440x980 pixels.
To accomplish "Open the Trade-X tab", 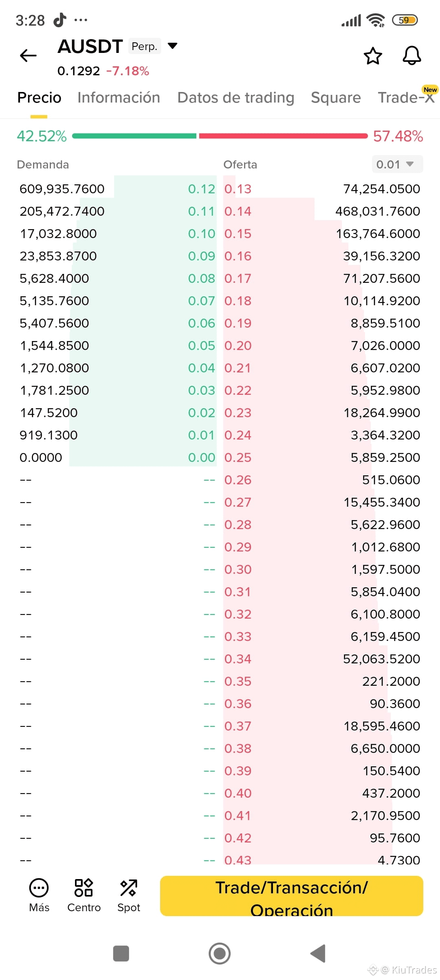I will pyautogui.click(x=406, y=98).
